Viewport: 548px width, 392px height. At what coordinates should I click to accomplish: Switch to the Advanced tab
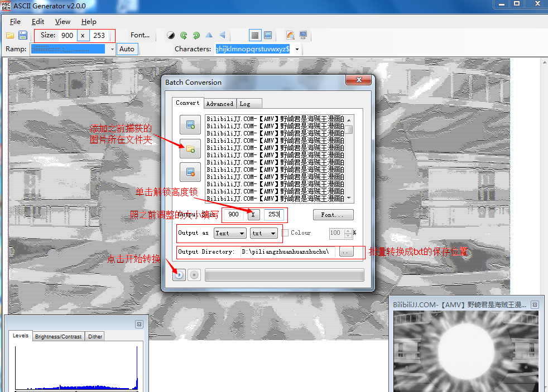[x=220, y=104]
